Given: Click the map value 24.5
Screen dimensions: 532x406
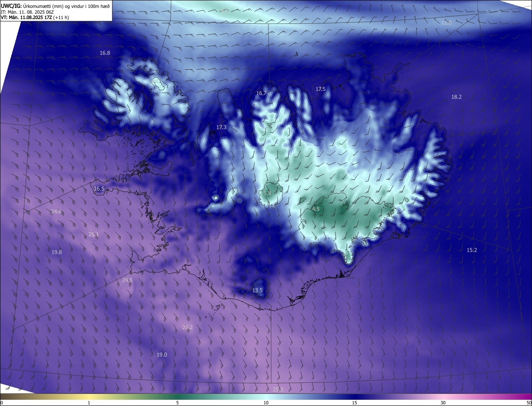Looking at the screenshot, I should (127, 280).
